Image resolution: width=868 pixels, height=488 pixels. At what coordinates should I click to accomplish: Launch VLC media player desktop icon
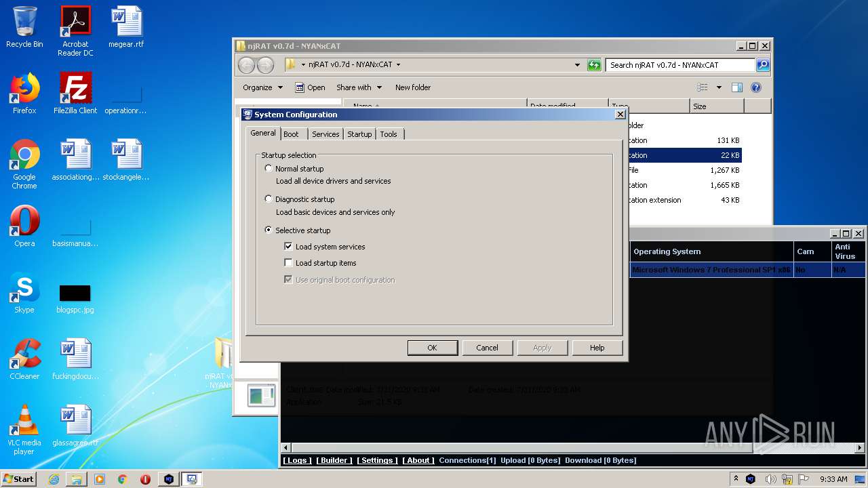click(24, 430)
